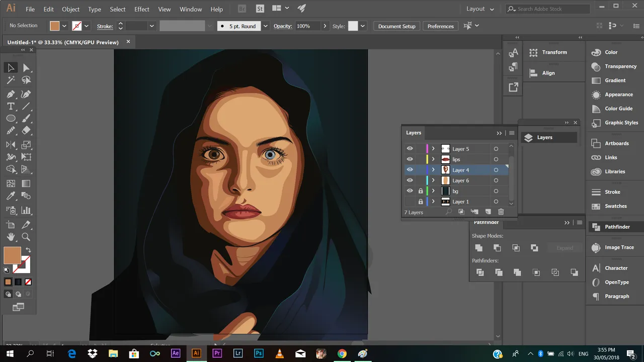
Task: Pick the Gradient tool in toolbar
Action: click(x=26, y=184)
